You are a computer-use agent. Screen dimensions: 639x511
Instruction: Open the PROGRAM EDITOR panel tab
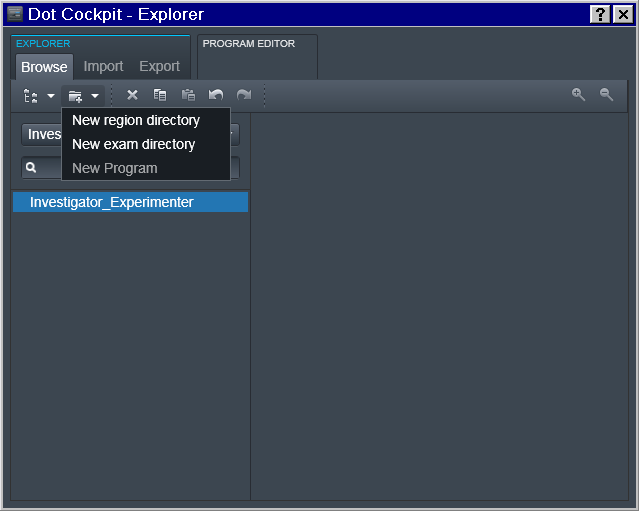pos(258,56)
